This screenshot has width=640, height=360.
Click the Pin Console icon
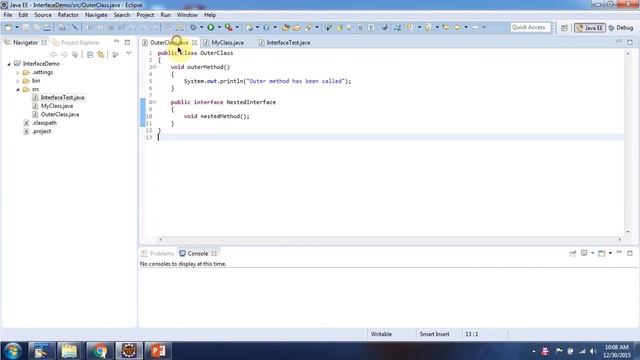(573, 253)
